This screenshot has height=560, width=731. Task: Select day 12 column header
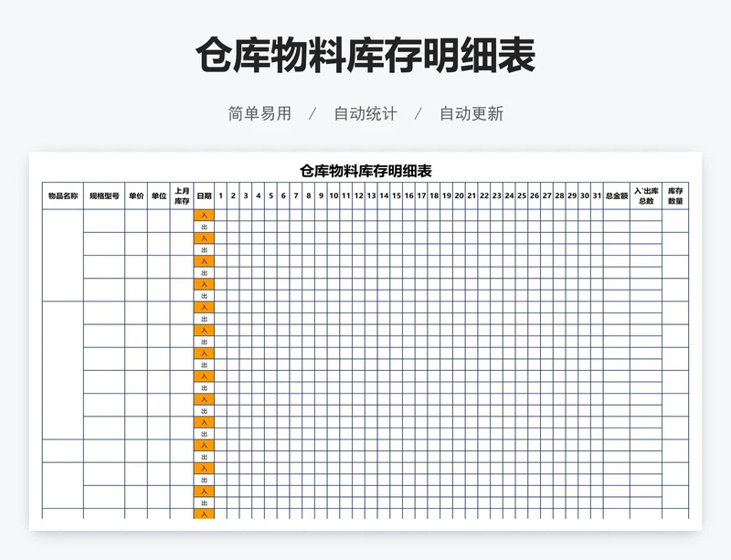(358, 195)
